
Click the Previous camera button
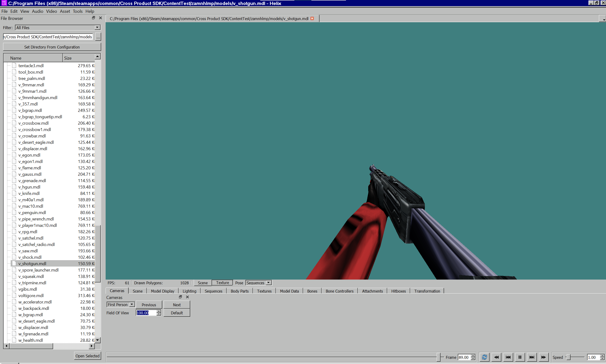(x=149, y=305)
